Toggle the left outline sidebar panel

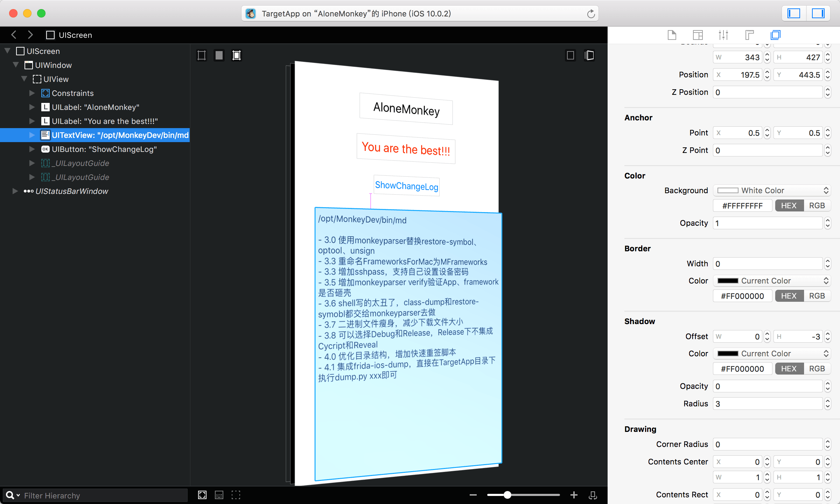point(794,14)
